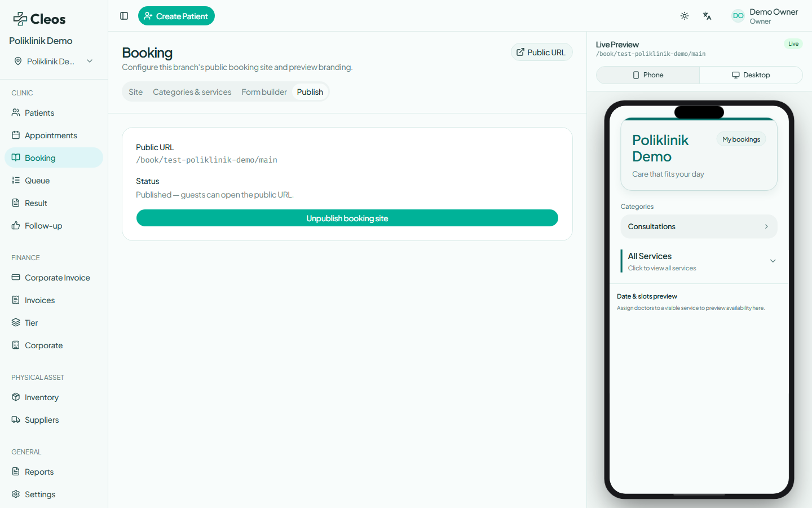Screen dimensions: 812x508
Task: Click the DO user avatar
Action: (738, 16)
